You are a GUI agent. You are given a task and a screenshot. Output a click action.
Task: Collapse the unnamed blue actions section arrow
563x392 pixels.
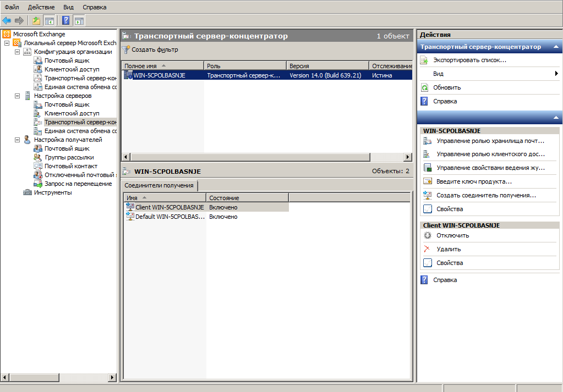556,118
